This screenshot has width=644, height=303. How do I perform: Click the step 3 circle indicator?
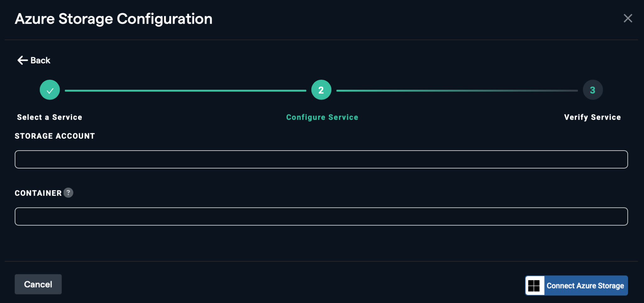[592, 90]
